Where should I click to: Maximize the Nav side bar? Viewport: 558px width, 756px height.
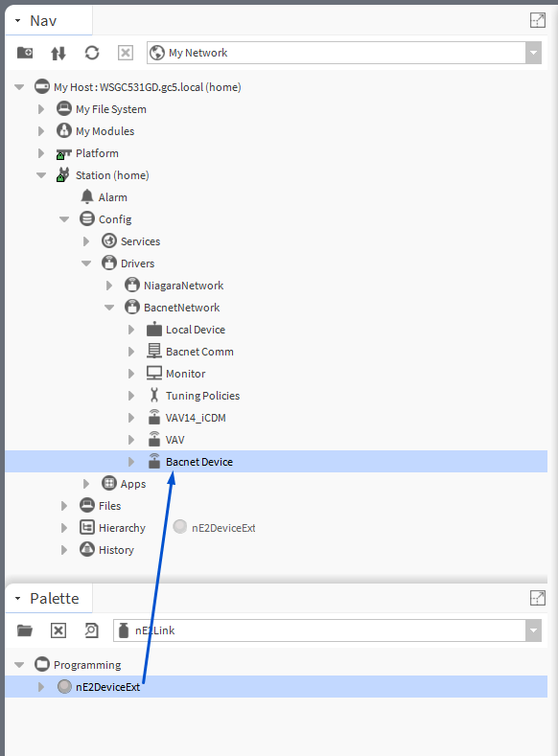click(537, 20)
